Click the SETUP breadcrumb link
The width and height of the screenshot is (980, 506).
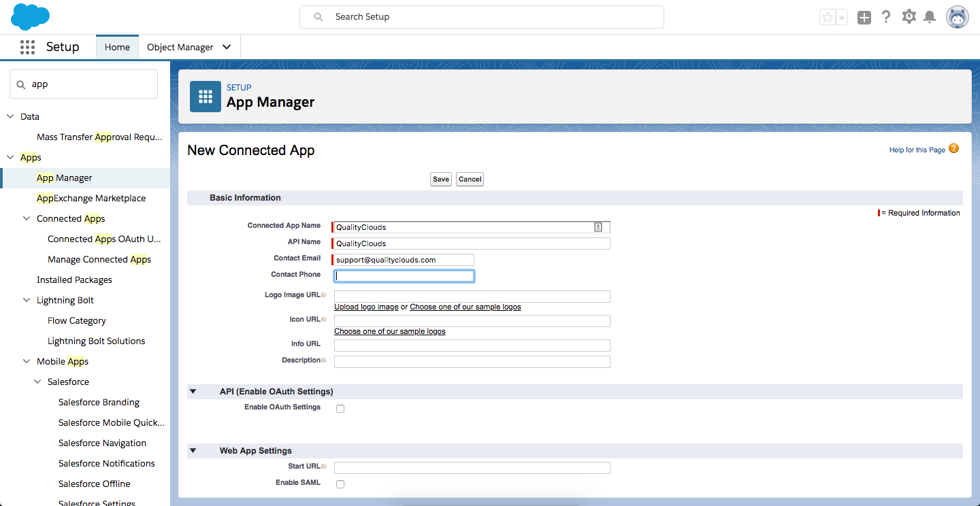(x=239, y=87)
